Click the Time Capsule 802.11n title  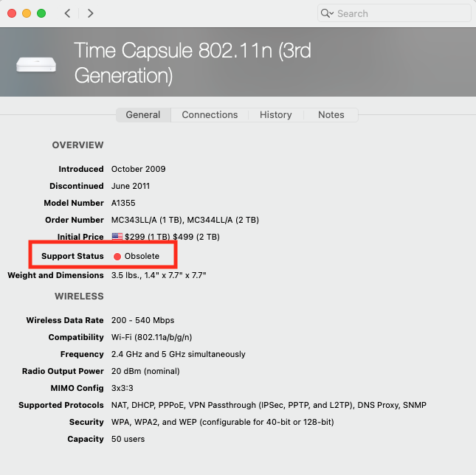click(193, 63)
